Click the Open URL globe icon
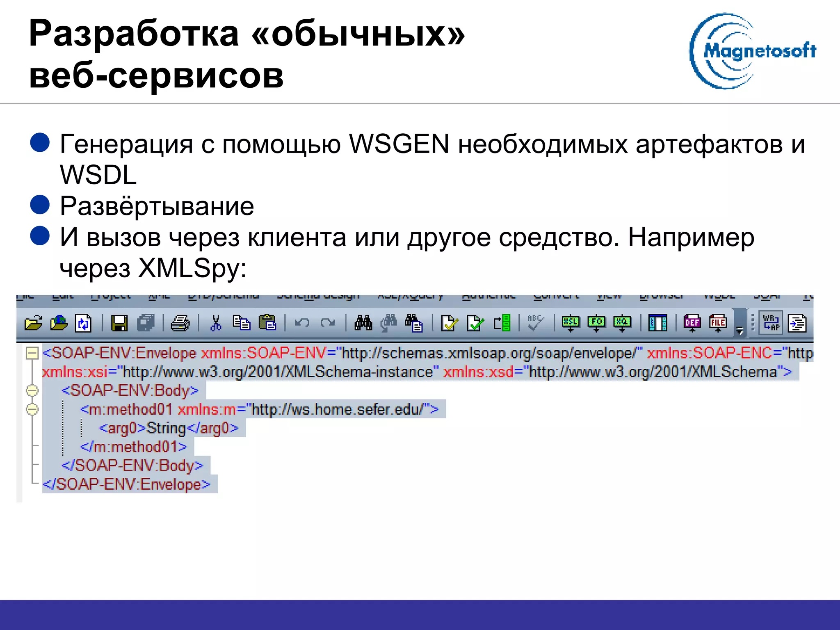Viewport: 840px width, 630px height. pyautogui.click(x=59, y=323)
